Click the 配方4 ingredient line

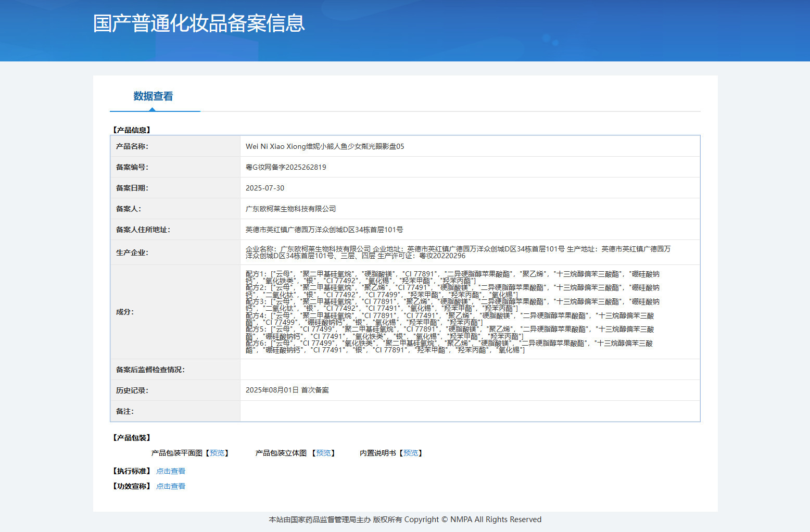[450, 319]
